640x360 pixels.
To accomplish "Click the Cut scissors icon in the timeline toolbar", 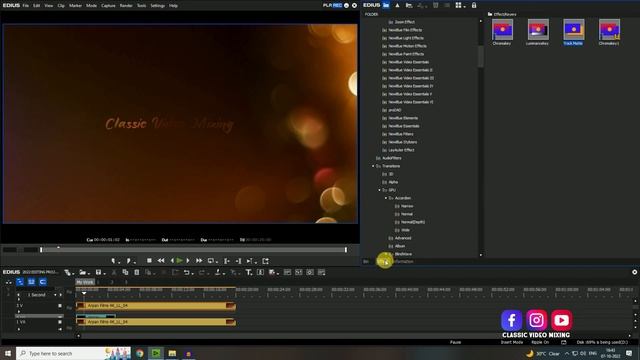I will click(x=114, y=272).
